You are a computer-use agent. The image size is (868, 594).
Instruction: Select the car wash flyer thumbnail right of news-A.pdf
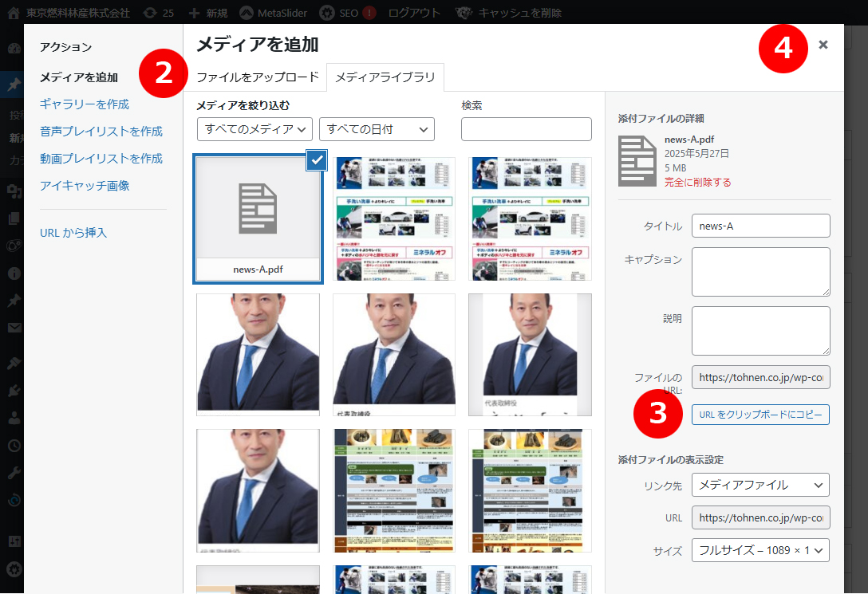(393, 219)
